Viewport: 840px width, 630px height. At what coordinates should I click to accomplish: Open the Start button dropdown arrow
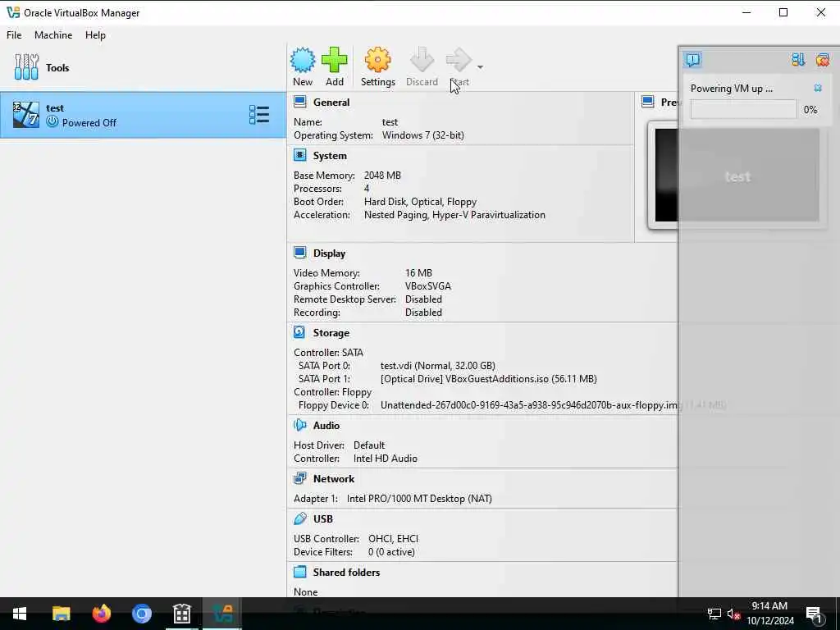(480, 67)
